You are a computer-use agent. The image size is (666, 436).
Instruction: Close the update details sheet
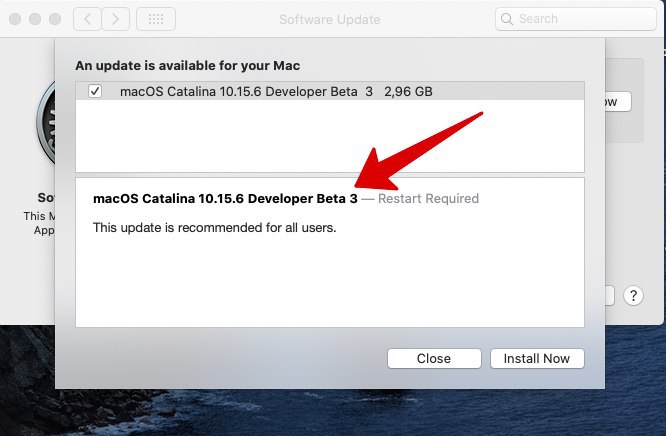[434, 359]
